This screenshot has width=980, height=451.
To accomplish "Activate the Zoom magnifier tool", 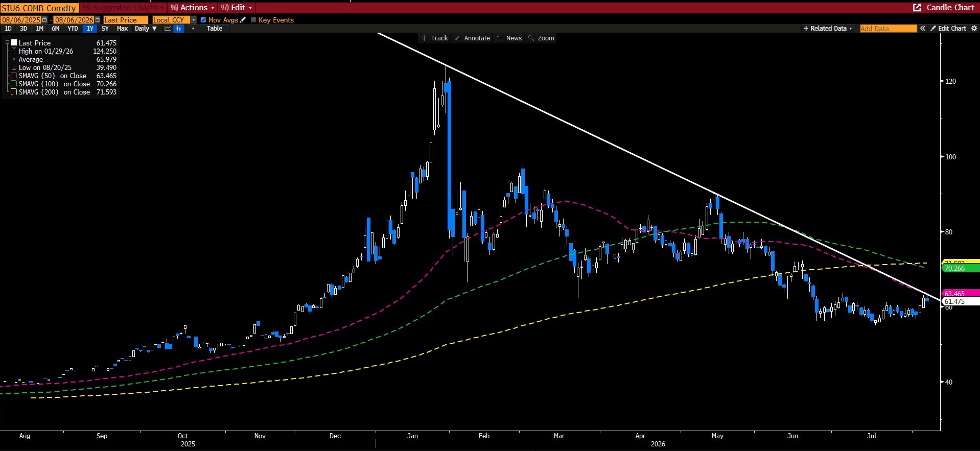I will click(x=542, y=38).
